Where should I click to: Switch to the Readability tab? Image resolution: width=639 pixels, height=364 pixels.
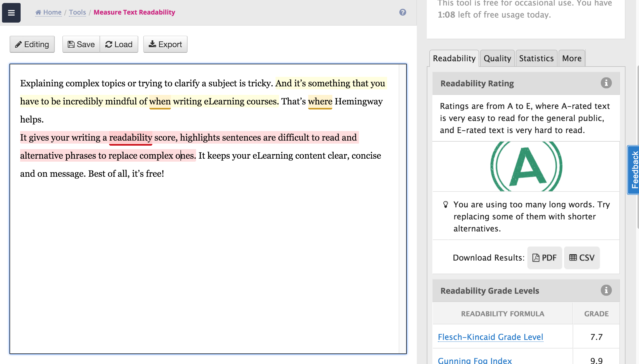tap(454, 58)
